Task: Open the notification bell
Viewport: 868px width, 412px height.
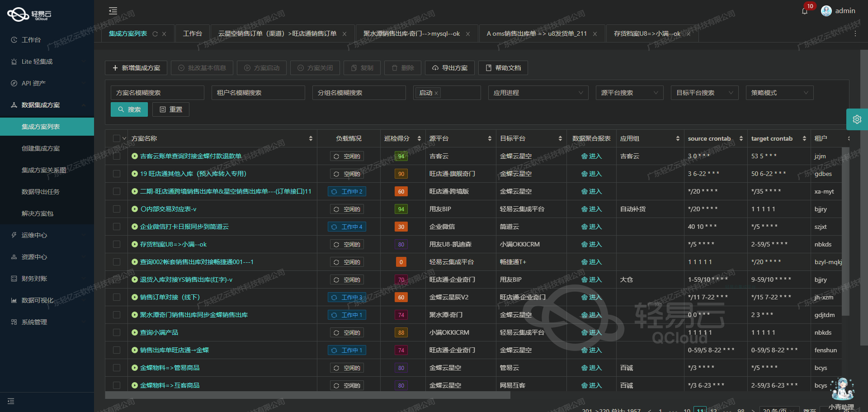Action: click(805, 11)
